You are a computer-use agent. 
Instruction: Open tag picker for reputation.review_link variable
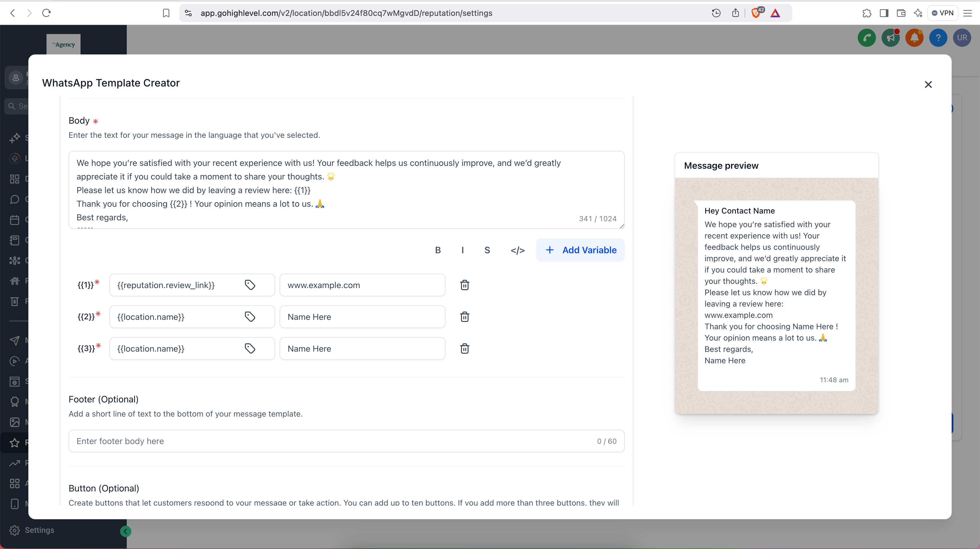(x=250, y=285)
